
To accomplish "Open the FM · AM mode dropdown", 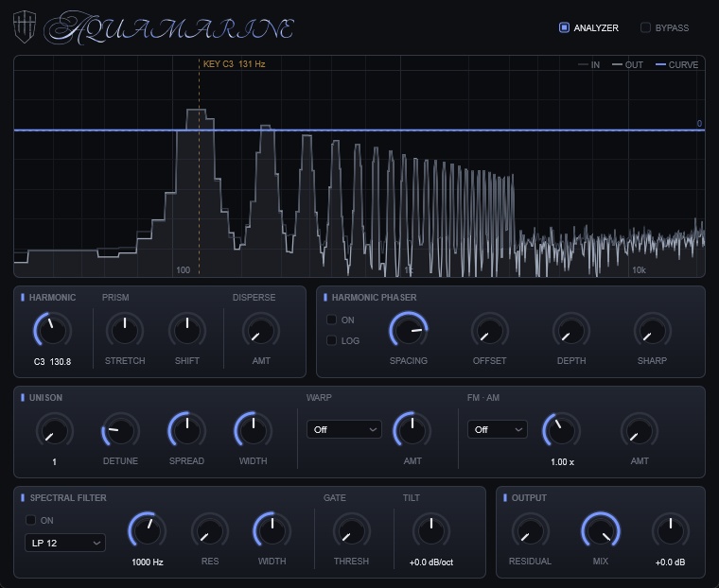I will (x=497, y=429).
